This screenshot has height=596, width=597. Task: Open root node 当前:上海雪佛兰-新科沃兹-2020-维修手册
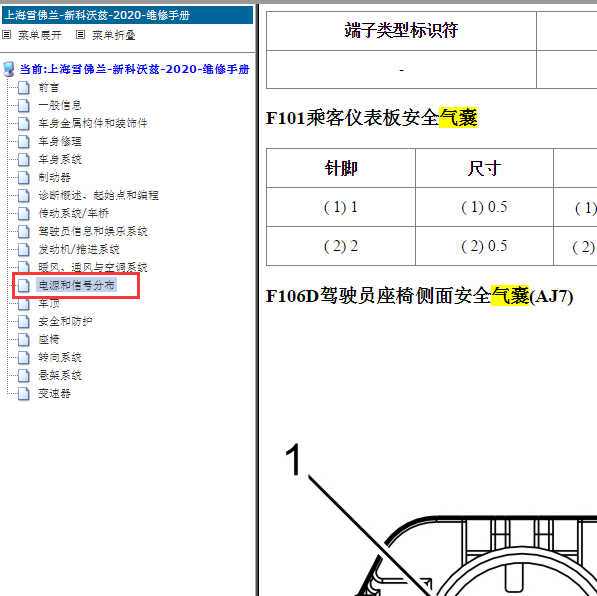click(x=134, y=69)
